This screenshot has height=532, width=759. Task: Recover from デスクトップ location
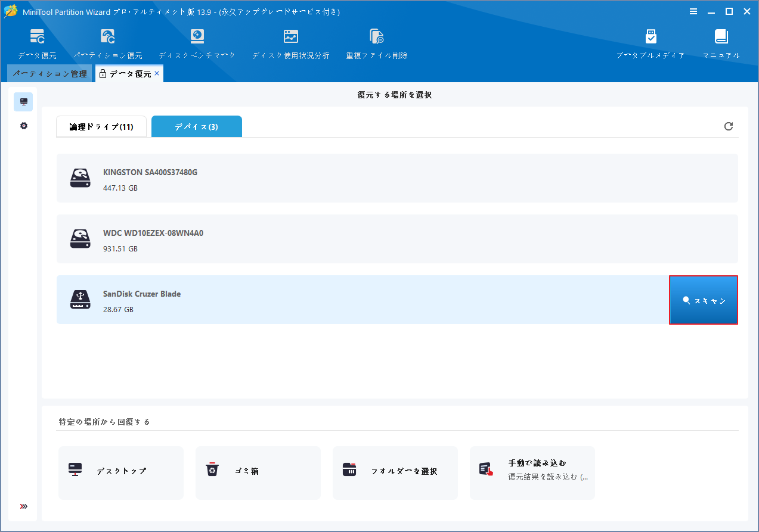click(x=121, y=473)
